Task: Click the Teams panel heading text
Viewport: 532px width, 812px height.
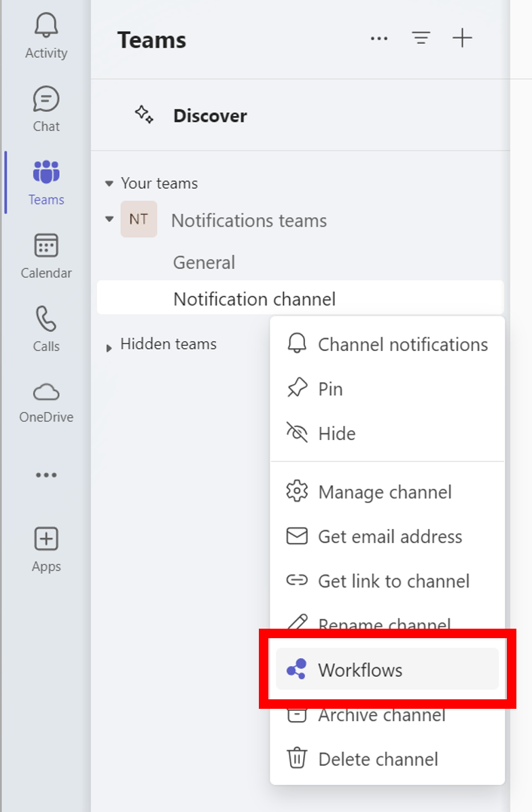Action: click(152, 40)
